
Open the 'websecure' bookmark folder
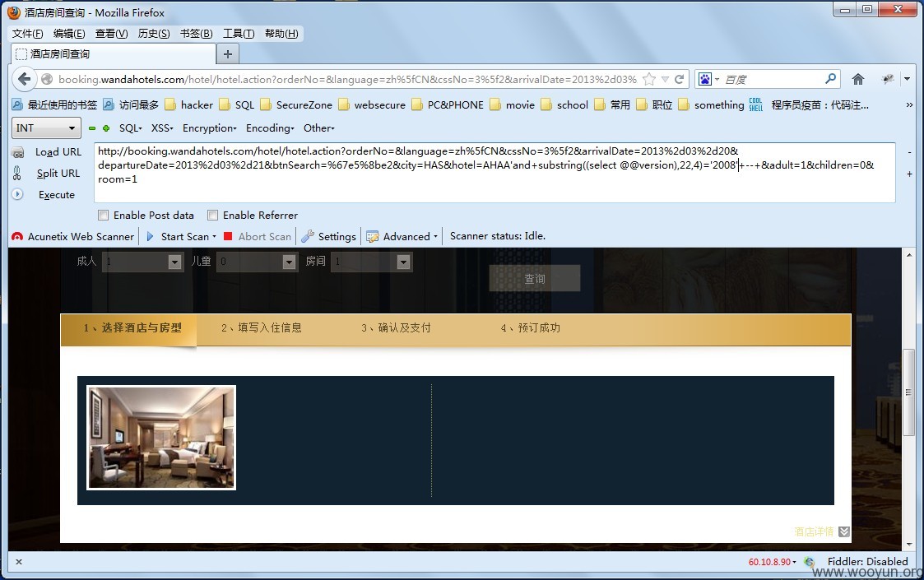[x=372, y=105]
